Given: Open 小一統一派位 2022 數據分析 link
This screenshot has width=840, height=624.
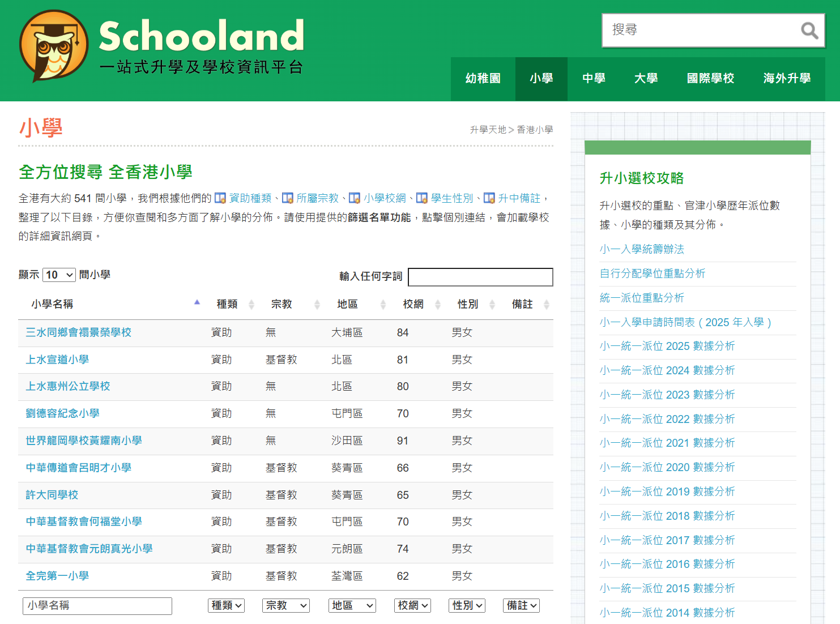Looking at the screenshot, I should coord(667,419).
